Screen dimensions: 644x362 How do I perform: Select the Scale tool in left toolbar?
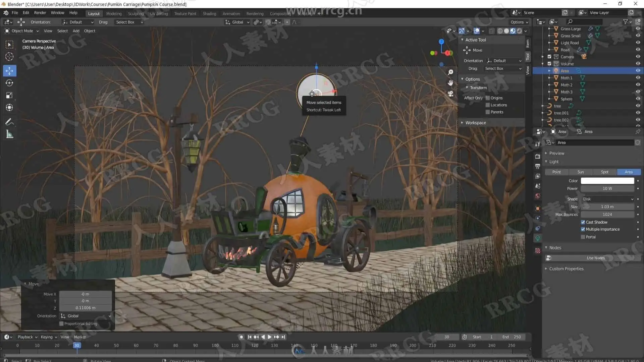click(x=9, y=95)
